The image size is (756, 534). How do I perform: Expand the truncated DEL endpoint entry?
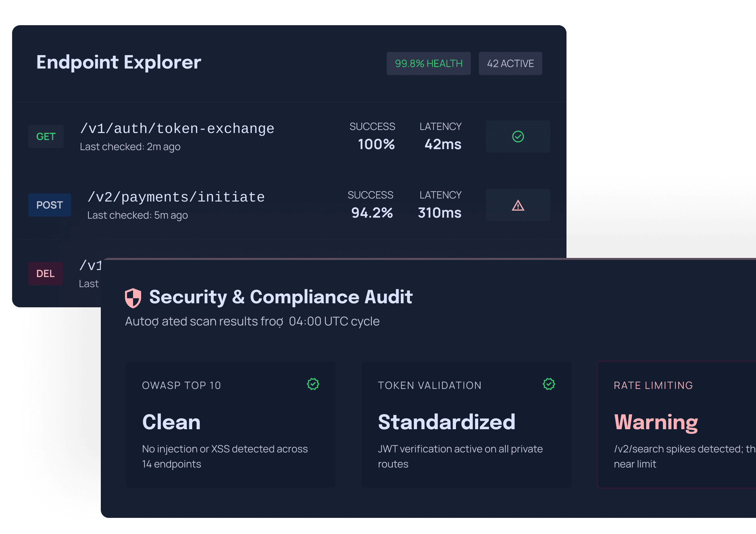(x=91, y=265)
